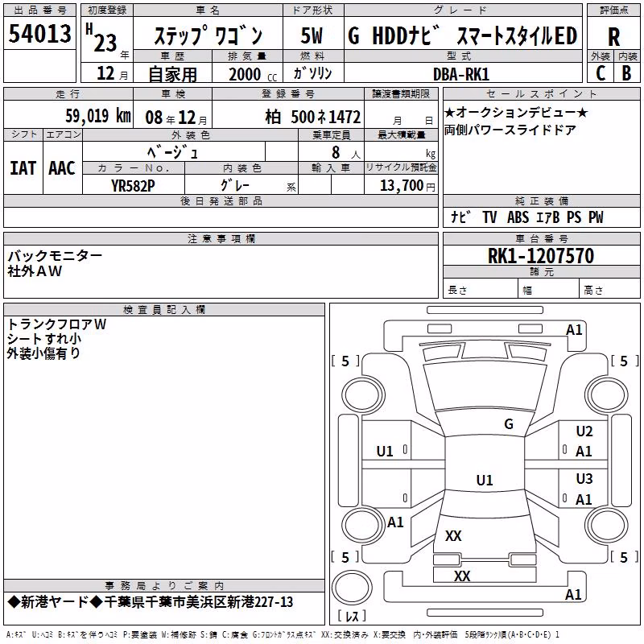This screenshot has width=644, height=644.
Task: Click the 長さ dimension label
Action: (x=457, y=291)
